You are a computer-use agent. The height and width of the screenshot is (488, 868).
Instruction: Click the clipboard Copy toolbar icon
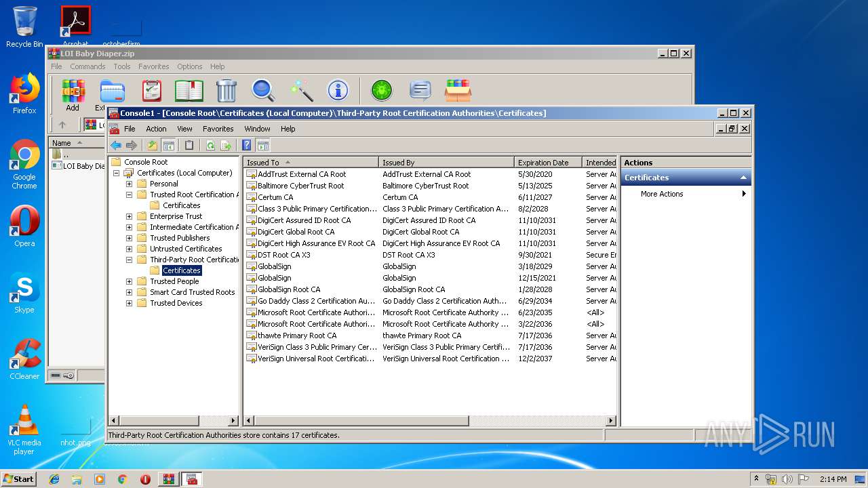[189, 146]
